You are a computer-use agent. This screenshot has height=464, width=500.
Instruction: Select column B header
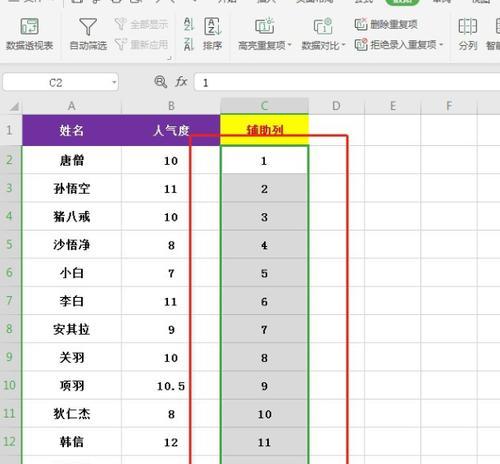pyautogui.click(x=171, y=106)
